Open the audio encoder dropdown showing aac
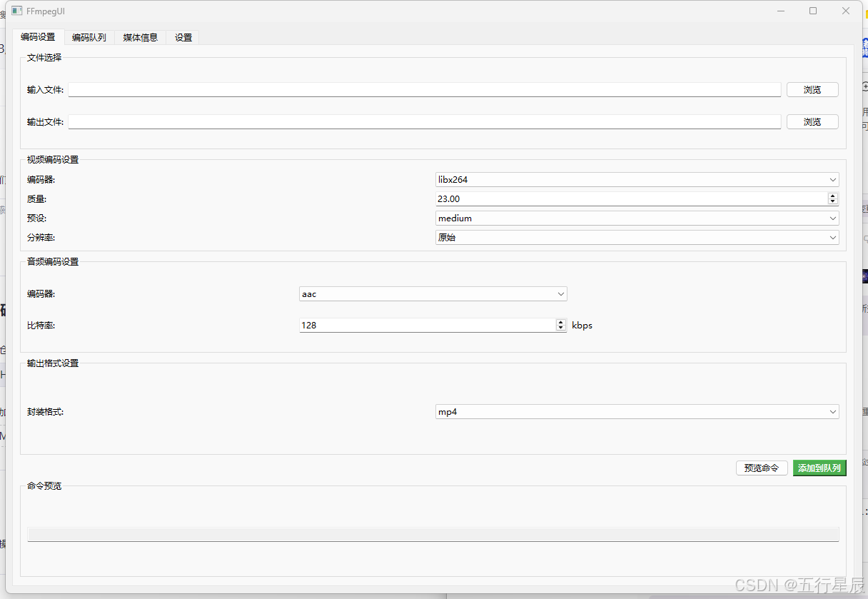This screenshot has width=868, height=599. point(433,294)
